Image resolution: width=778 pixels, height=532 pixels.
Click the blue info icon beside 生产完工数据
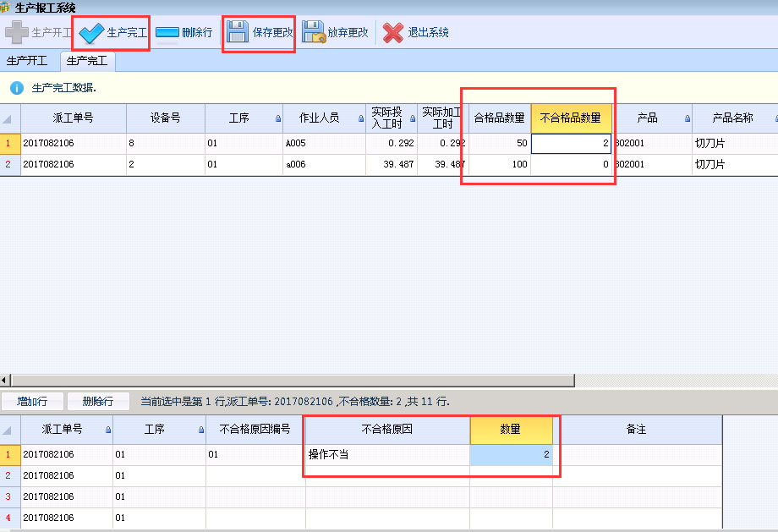[x=17, y=88]
